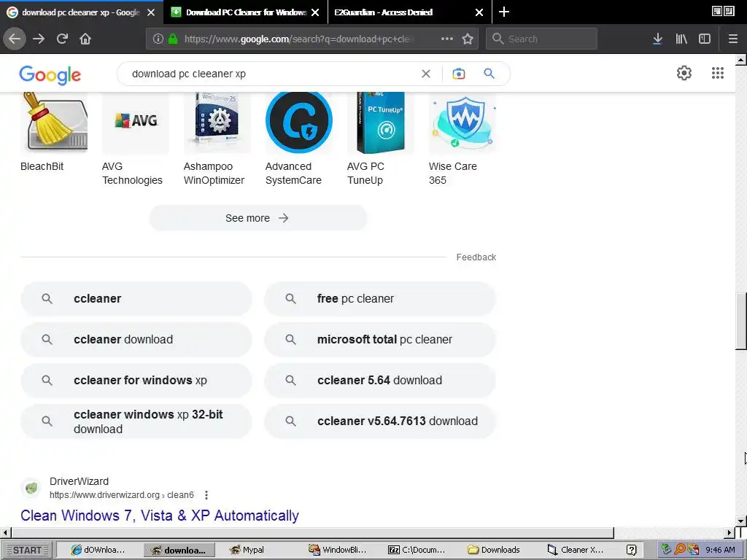The image size is (747, 560).
Task: Select ccleaner 5.64 download suggestion
Action: (380, 381)
